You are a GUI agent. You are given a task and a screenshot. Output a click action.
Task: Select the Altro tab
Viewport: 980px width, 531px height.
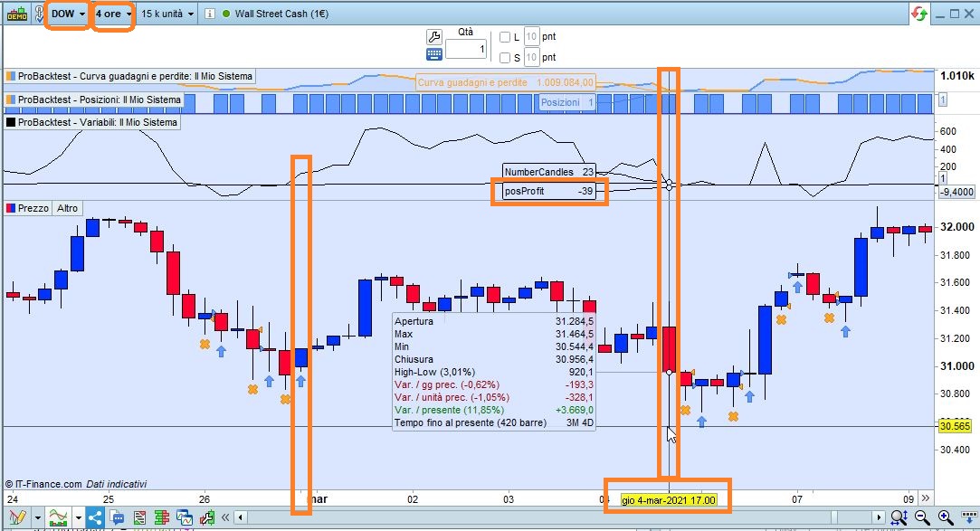point(68,208)
